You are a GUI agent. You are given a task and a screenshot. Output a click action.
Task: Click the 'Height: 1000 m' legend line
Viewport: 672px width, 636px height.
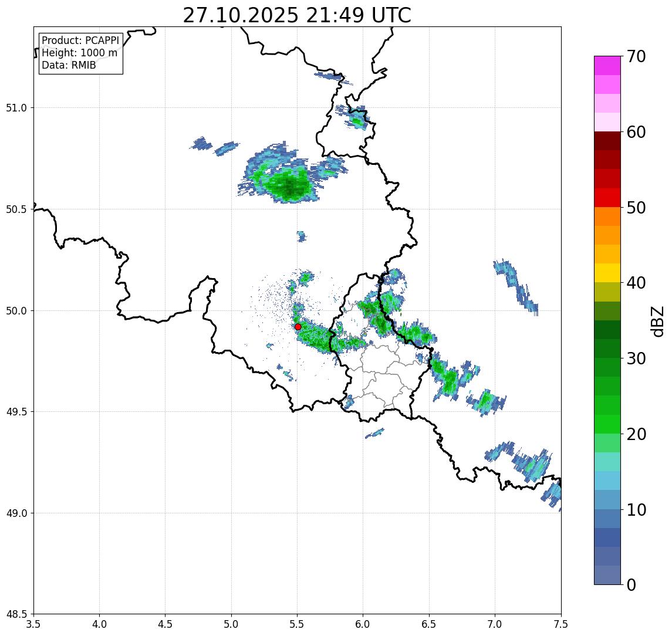[79, 53]
